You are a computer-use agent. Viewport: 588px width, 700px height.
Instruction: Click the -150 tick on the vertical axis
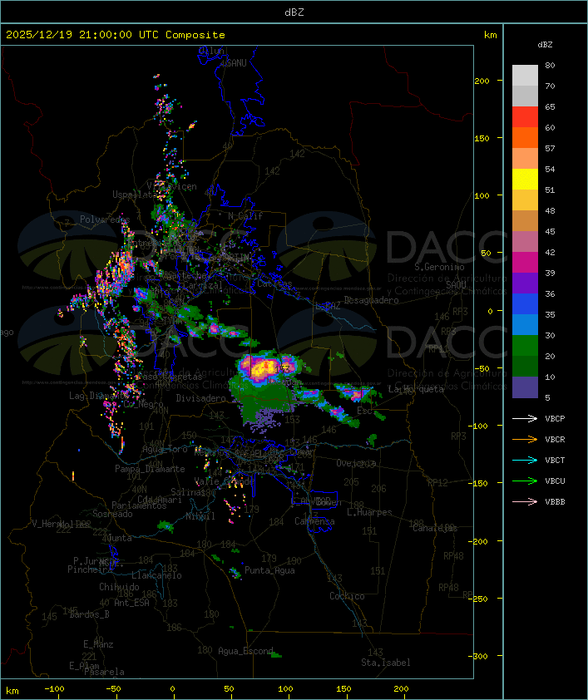pyautogui.click(x=480, y=483)
